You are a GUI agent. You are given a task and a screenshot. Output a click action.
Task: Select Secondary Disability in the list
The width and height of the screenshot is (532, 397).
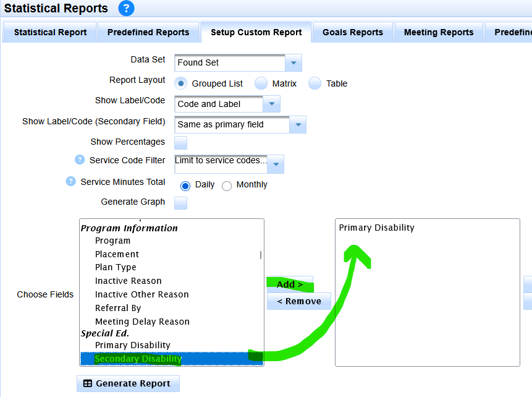171,359
